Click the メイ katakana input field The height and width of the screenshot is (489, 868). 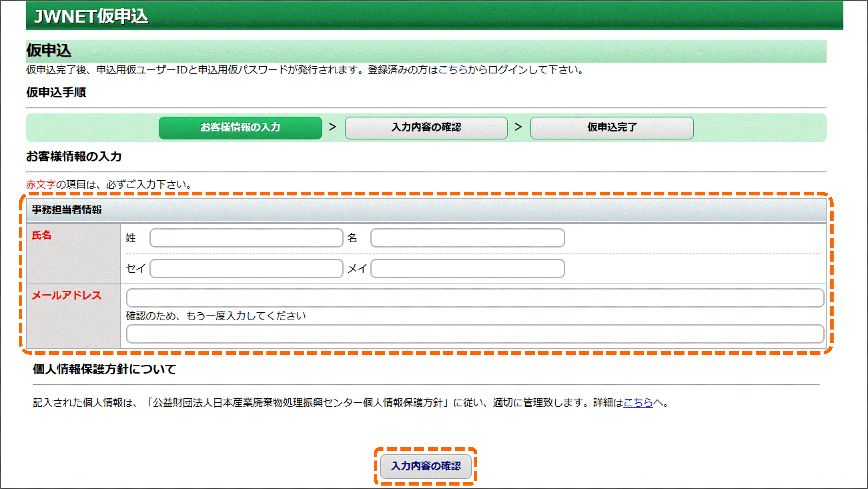467,269
